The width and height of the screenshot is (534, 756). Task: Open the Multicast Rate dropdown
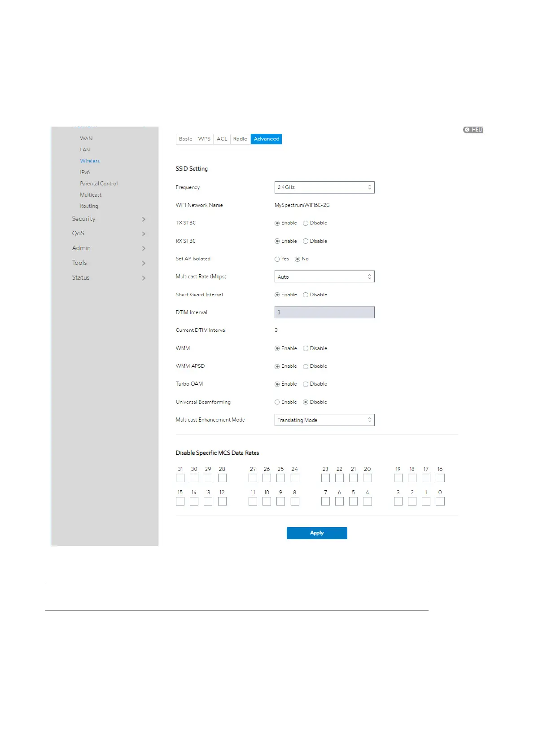pos(324,277)
